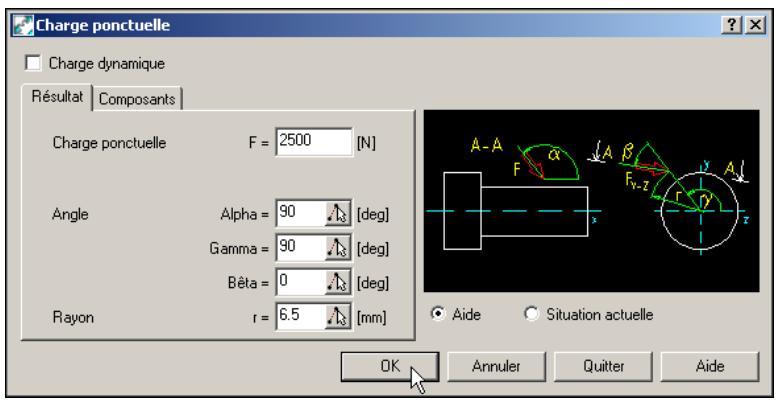Enable the Charge dynamique checkbox
The image size is (776, 401).
tap(33, 64)
